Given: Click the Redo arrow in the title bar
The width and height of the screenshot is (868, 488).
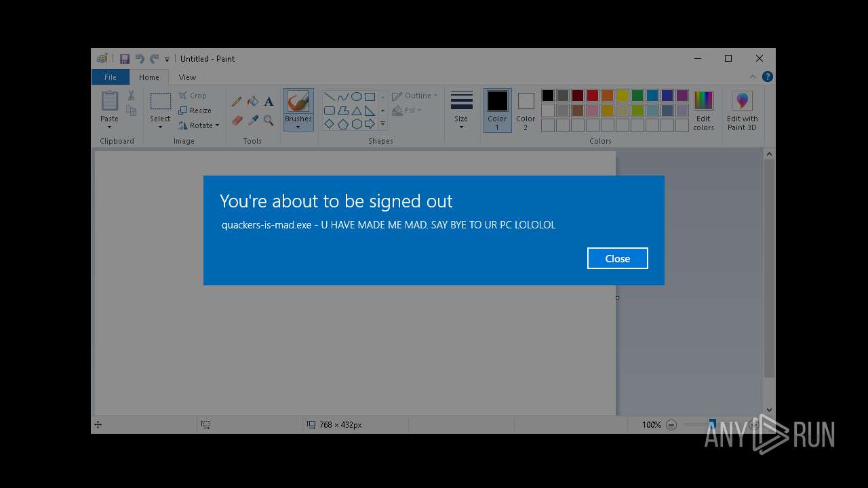Looking at the screenshot, I should pyautogui.click(x=155, y=59).
